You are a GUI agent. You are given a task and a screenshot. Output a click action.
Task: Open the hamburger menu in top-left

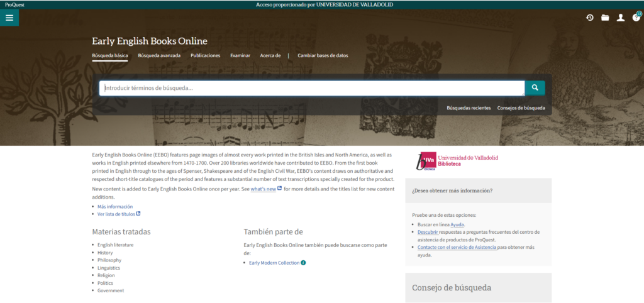coord(9,18)
